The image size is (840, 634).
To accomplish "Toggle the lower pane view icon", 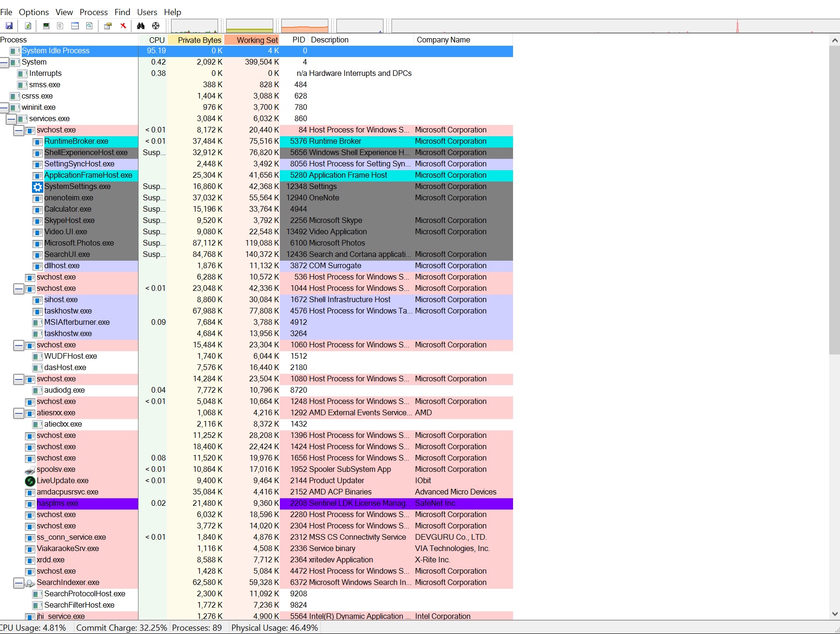I will (x=75, y=26).
